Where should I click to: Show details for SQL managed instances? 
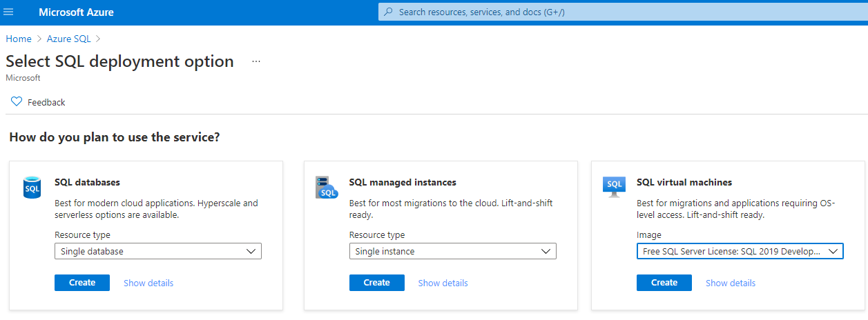point(443,283)
